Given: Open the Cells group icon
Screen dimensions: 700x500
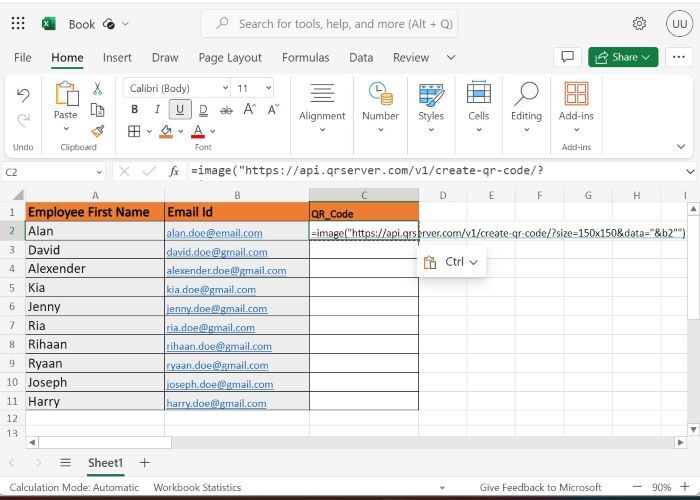Looking at the screenshot, I should pos(479,93).
